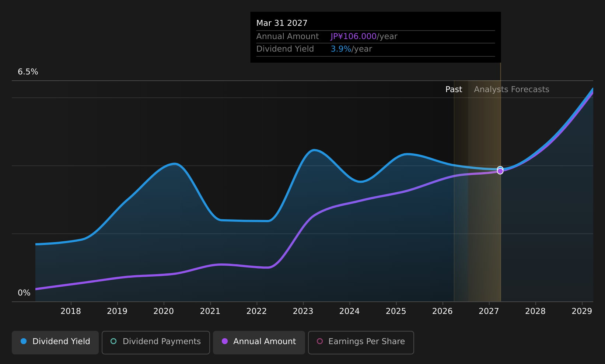
Task: Toggle the Annual Amount legend button
Action: click(x=259, y=342)
